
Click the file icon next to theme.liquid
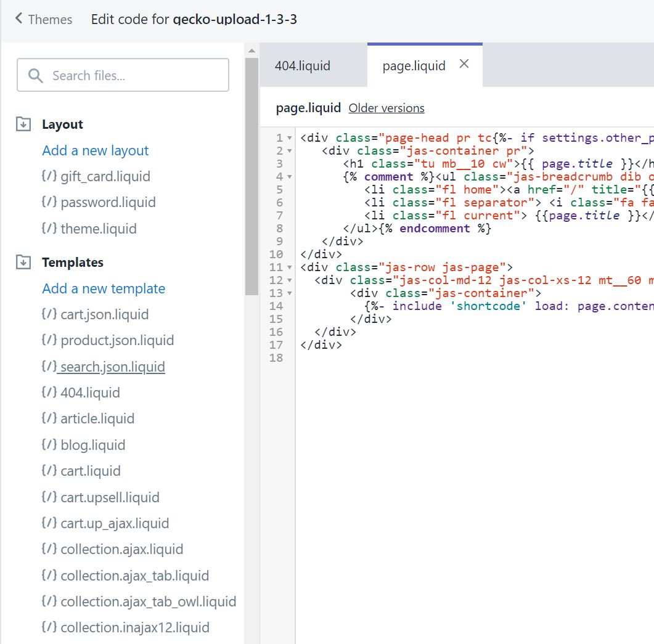click(x=49, y=228)
